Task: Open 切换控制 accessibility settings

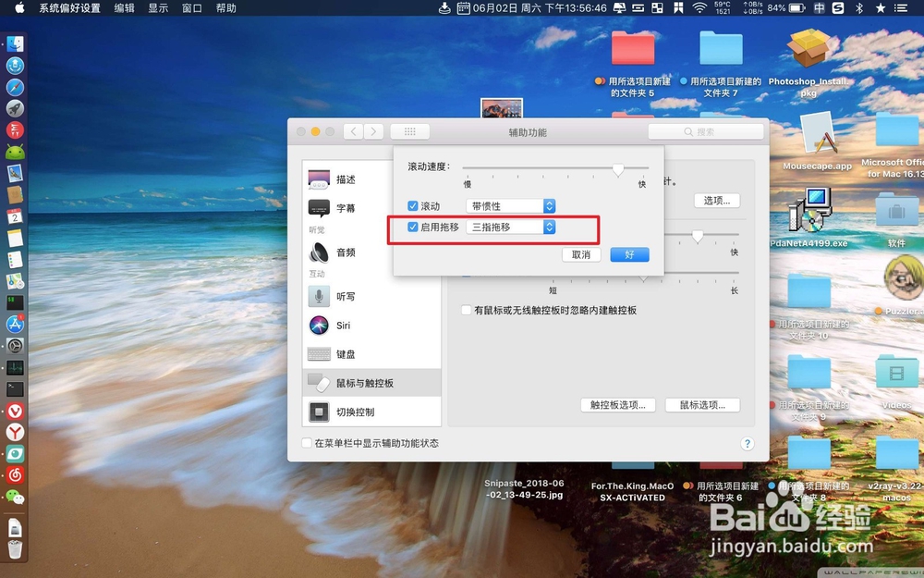Action: tap(356, 412)
